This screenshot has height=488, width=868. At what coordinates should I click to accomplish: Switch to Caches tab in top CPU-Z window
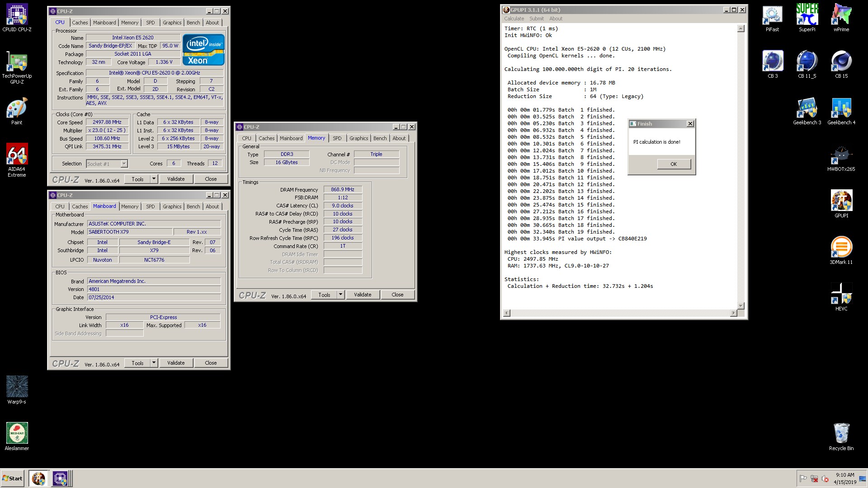pyautogui.click(x=80, y=23)
